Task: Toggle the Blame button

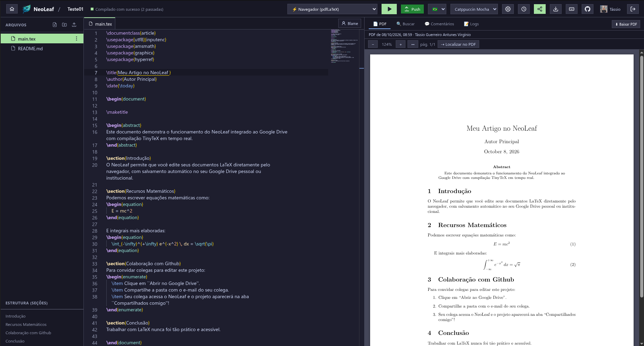Action: coord(350,24)
